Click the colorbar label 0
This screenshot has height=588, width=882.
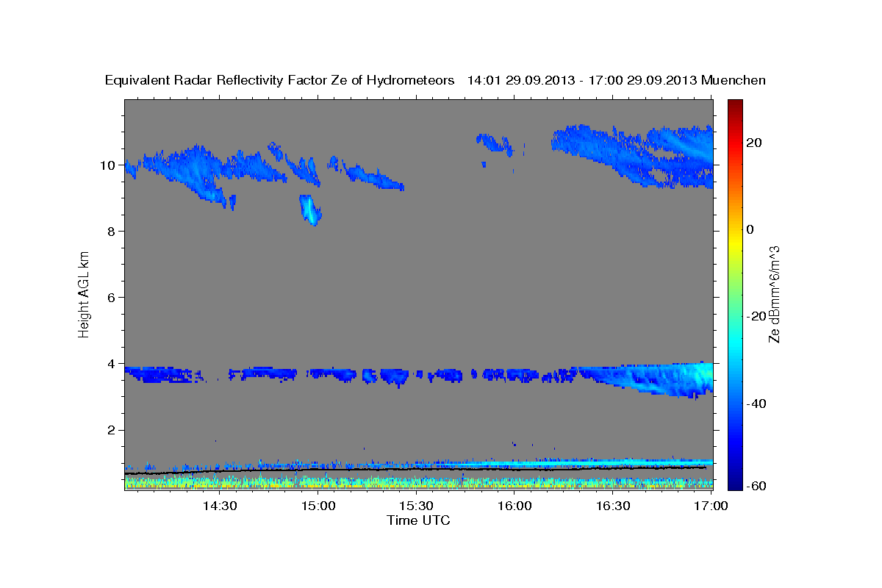coord(750,229)
